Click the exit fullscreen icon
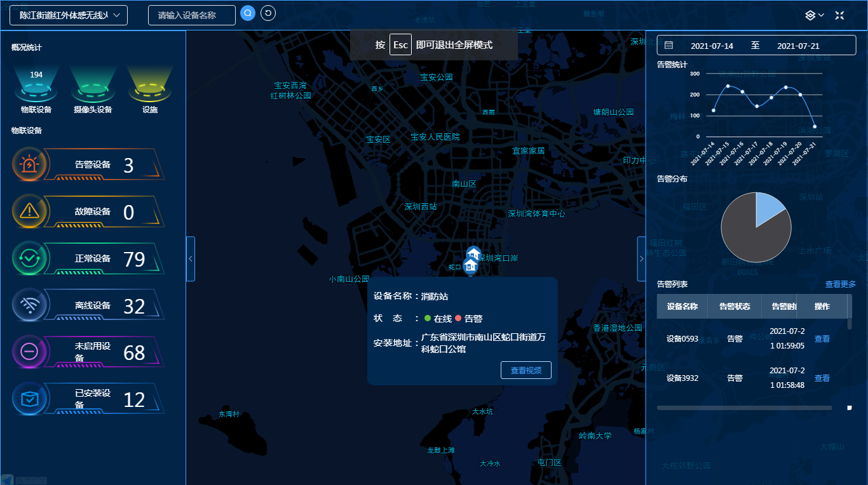The width and height of the screenshot is (868, 485). click(839, 15)
